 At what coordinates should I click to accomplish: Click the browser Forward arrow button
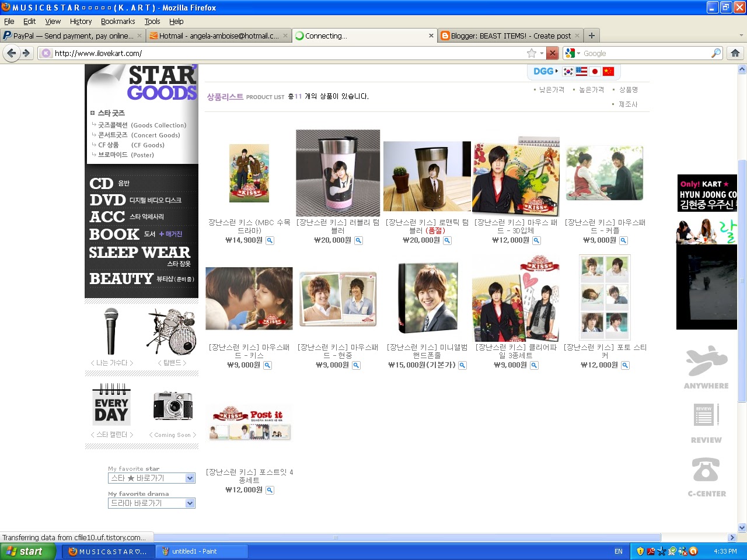coord(26,53)
